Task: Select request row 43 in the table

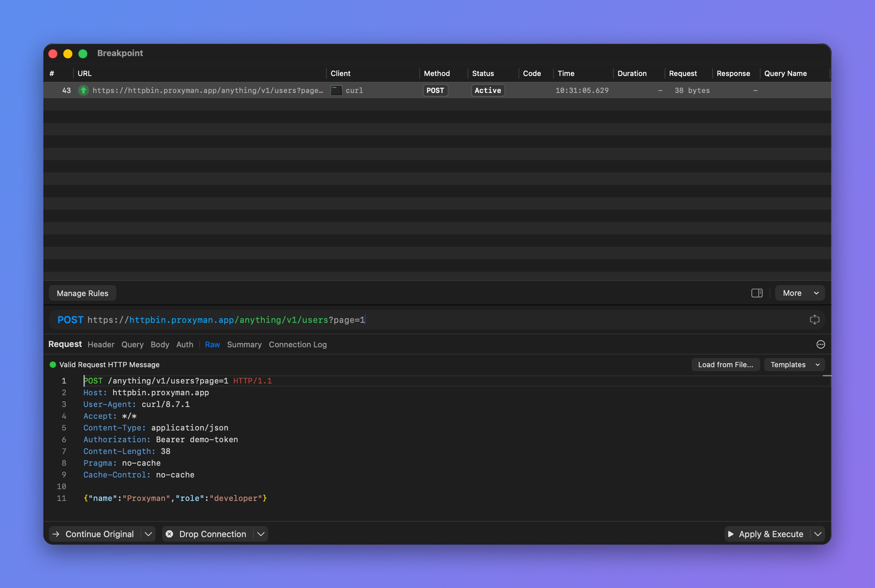Action: click(437, 91)
